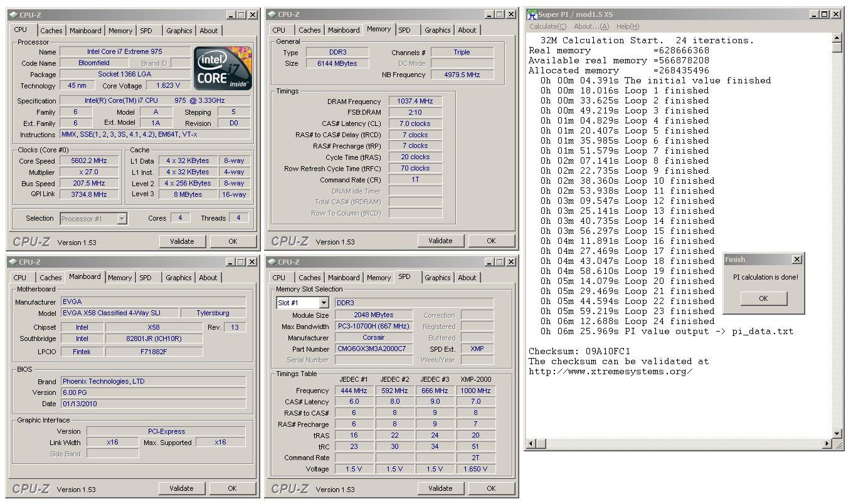Click the http://www.xtremesystems.org/ text line
This screenshot has height=504, width=851.
click(x=611, y=371)
